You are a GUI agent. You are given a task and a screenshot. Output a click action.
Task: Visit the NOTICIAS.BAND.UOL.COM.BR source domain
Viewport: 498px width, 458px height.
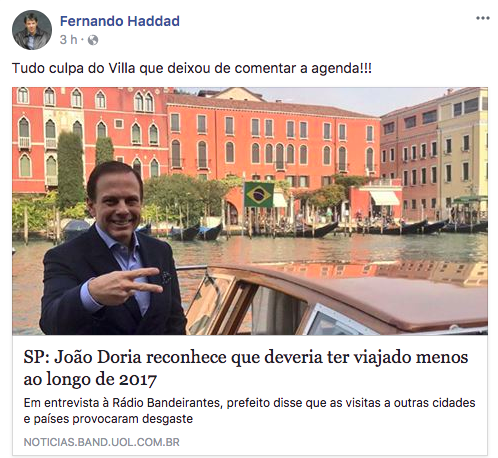[x=102, y=442]
